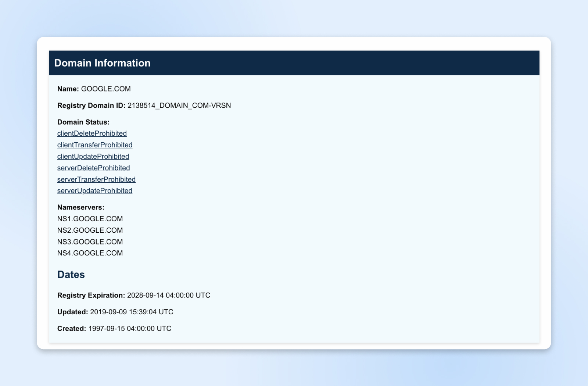Open the serverTransferProhibited status link
Screen dimensions: 588x386
(x=96, y=179)
